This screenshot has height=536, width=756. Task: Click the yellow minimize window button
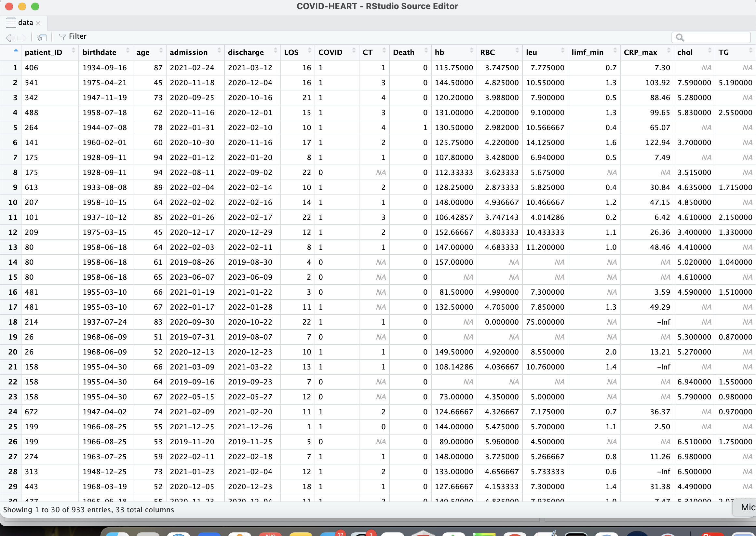click(22, 6)
